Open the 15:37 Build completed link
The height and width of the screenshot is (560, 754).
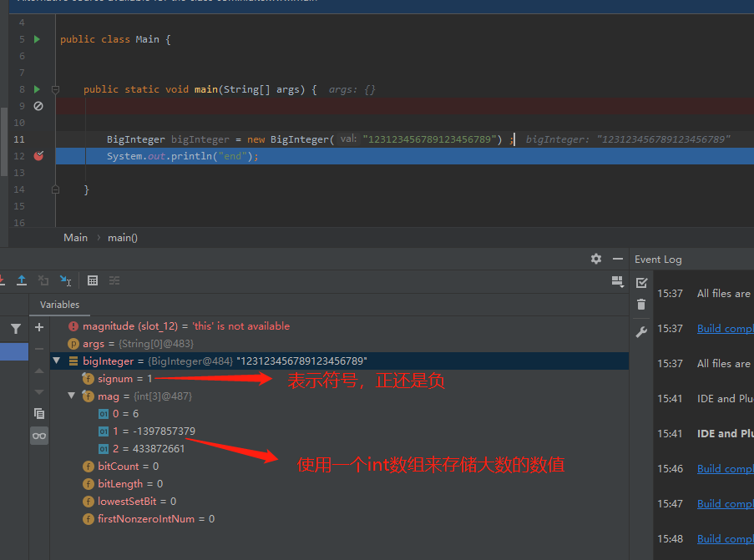pyautogui.click(x=725, y=328)
